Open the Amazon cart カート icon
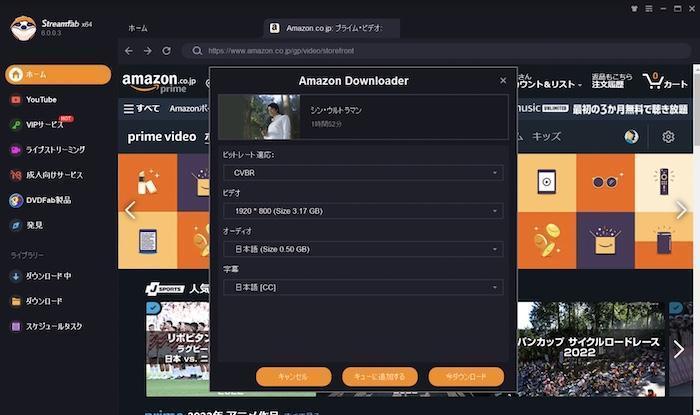This screenshot has height=415, width=700. click(x=665, y=81)
